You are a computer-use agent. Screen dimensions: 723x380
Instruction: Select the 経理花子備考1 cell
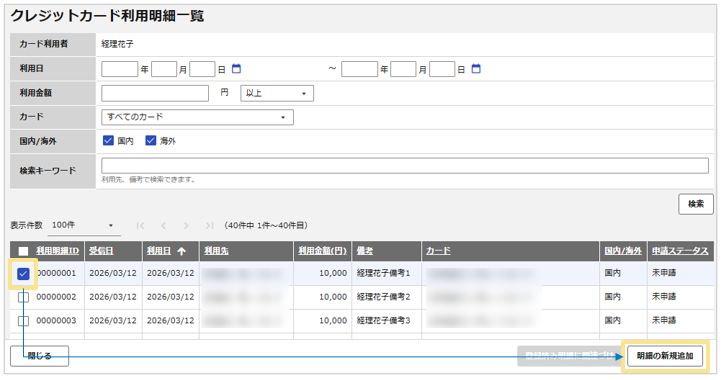coord(383,273)
